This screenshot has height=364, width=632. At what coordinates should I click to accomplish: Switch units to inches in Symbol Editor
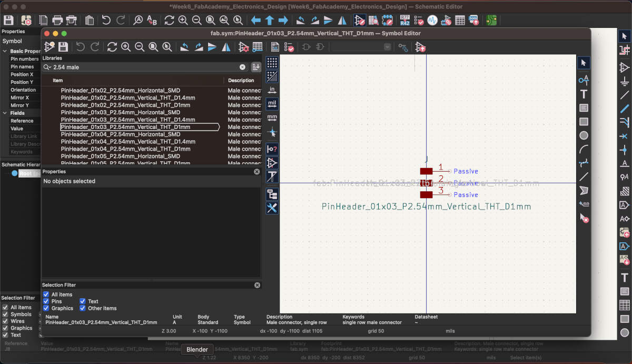pos(272,90)
